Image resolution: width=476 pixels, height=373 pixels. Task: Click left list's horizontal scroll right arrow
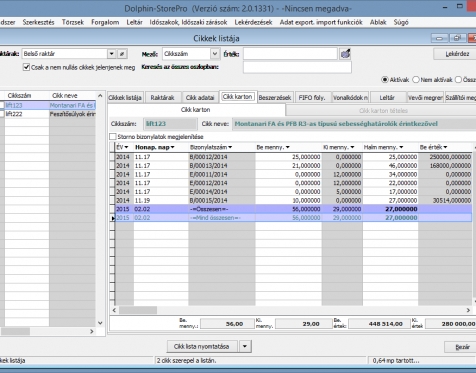tap(92, 331)
